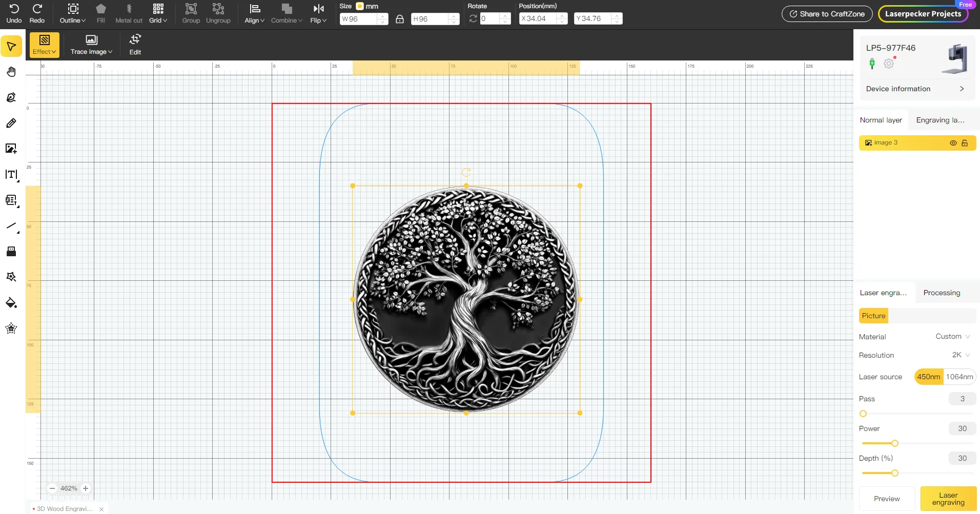Choose the arrow Select tool
The width and height of the screenshot is (980, 514).
pyautogui.click(x=11, y=46)
